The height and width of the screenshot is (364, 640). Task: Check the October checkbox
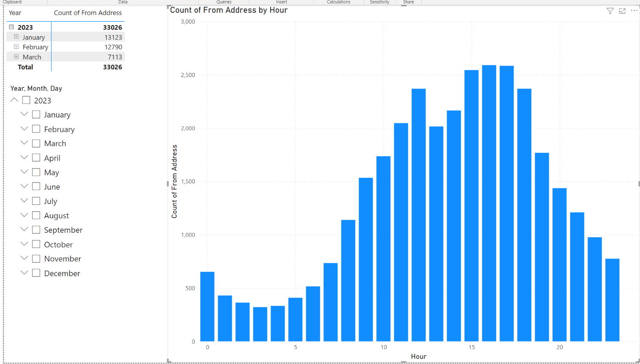pos(36,244)
